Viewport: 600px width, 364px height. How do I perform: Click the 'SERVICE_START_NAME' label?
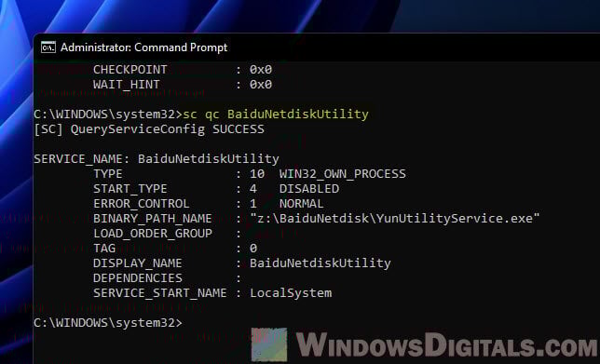[160, 293]
